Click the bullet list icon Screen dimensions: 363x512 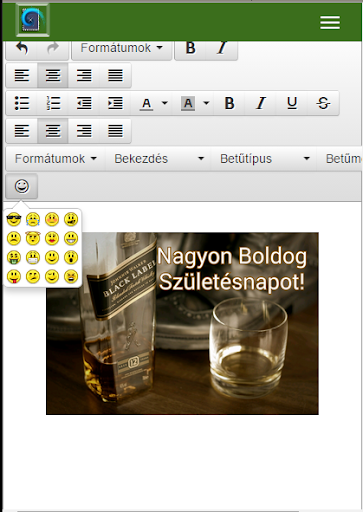click(x=22, y=103)
